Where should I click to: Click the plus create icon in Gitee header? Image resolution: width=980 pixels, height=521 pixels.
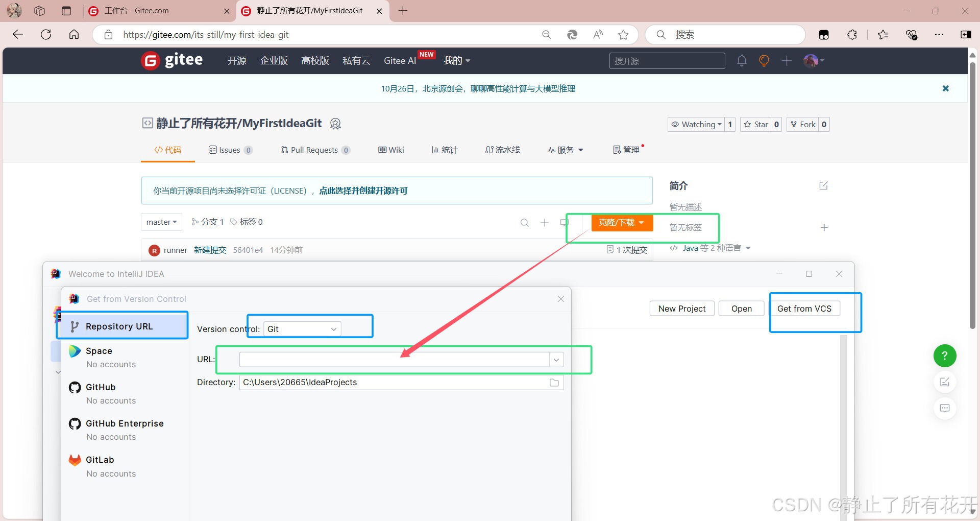(x=787, y=61)
